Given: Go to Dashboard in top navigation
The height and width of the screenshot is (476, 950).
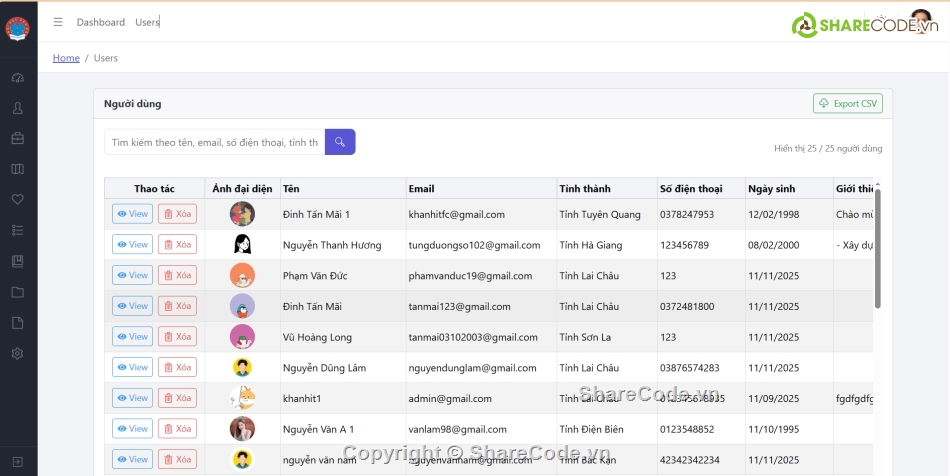Looking at the screenshot, I should 101,22.
